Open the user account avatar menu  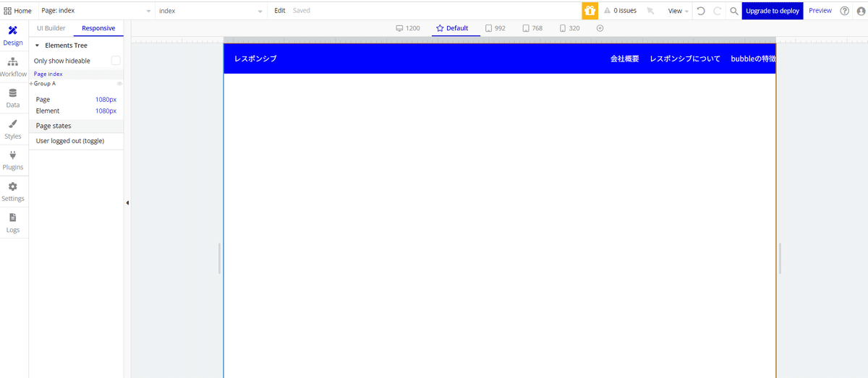tap(860, 11)
